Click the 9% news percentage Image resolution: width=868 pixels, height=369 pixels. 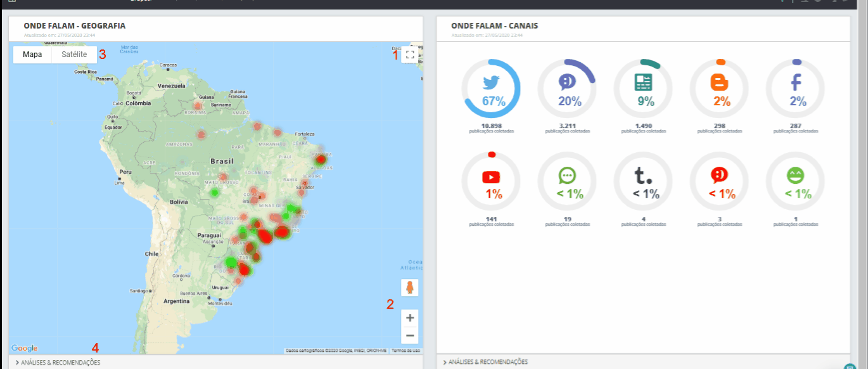[x=646, y=101]
